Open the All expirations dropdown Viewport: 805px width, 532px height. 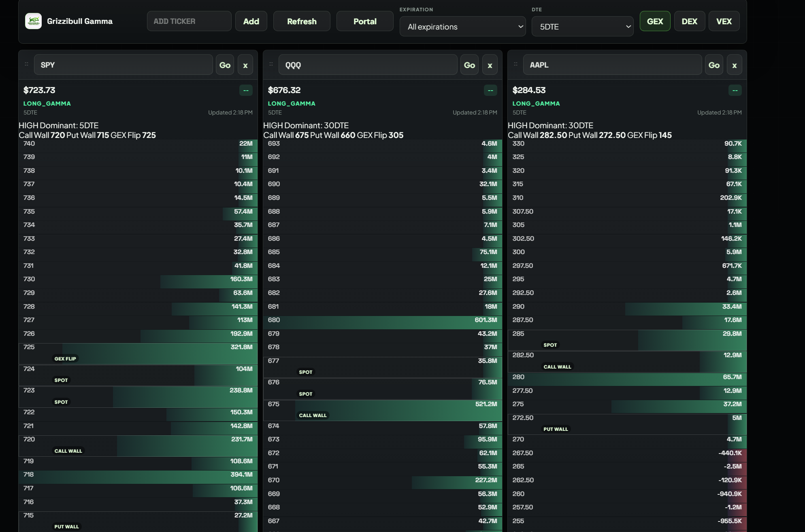click(x=463, y=27)
